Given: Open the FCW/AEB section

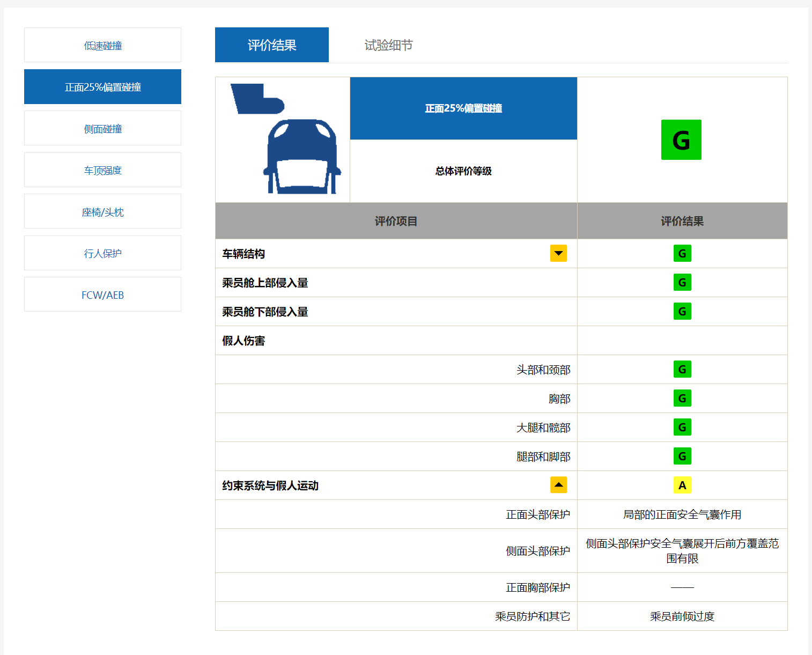Looking at the screenshot, I should [x=102, y=295].
